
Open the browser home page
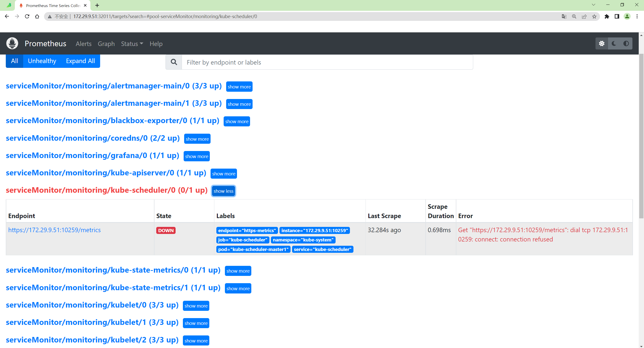pos(37,16)
